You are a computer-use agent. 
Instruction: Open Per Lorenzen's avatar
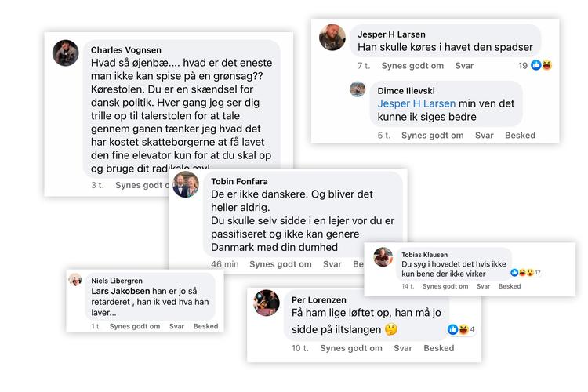[x=267, y=303]
